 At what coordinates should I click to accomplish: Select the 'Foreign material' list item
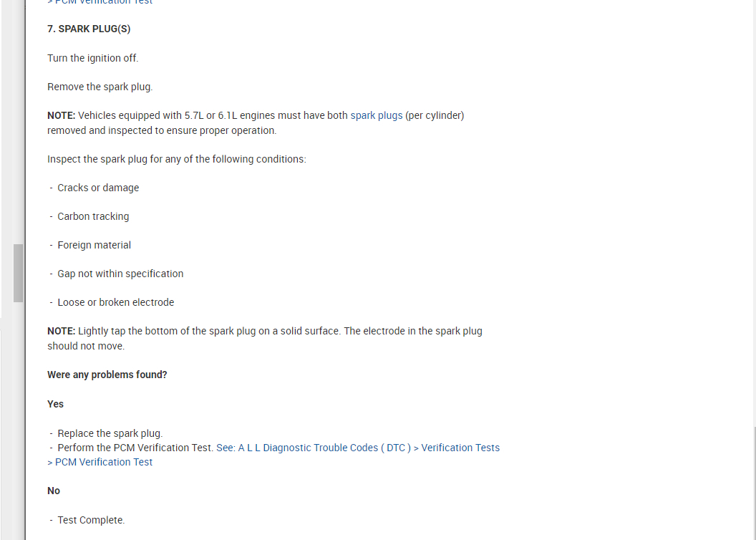94,245
